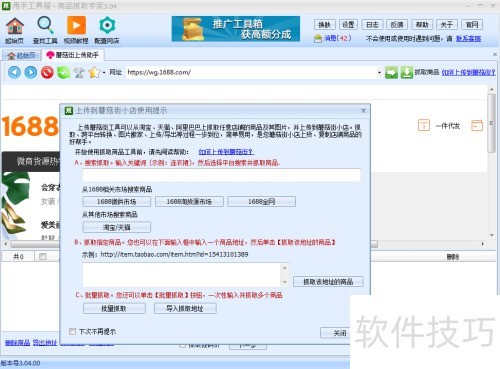500x369 pixels.
Task: Click the 1688 whole-site search button
Action: tap(261, 201)
